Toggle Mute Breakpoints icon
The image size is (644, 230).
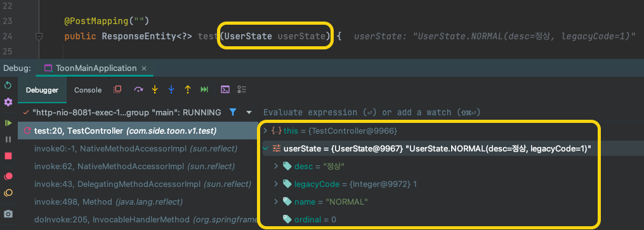pyautogui.click(x=8, y=193)
